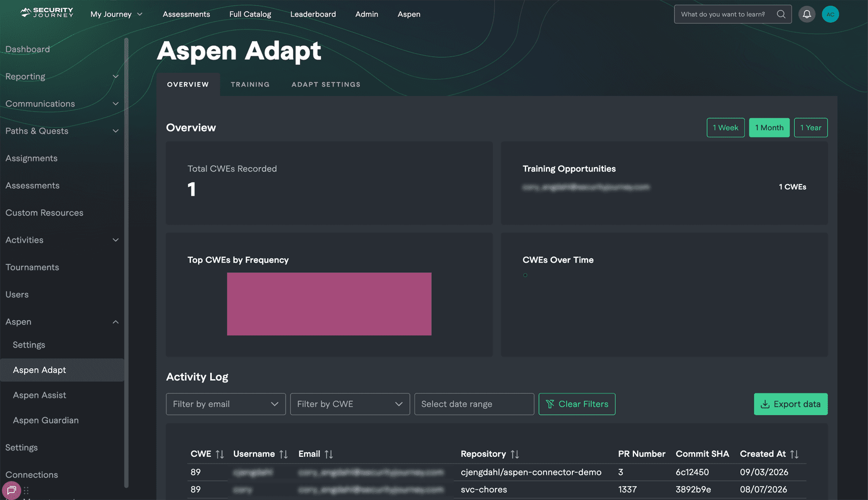Sort the table by Created At column
The image size is (868, 500).
point(794,454)
